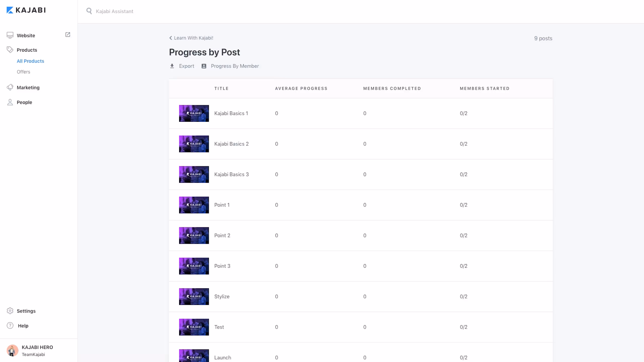Open the Kajabi Basics 1 thumbnail

click(194, 113)
